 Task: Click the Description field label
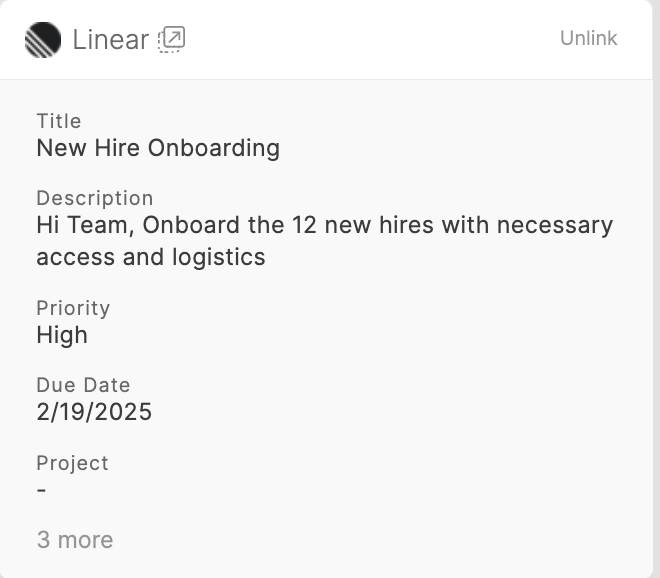[x=95, y=198]
